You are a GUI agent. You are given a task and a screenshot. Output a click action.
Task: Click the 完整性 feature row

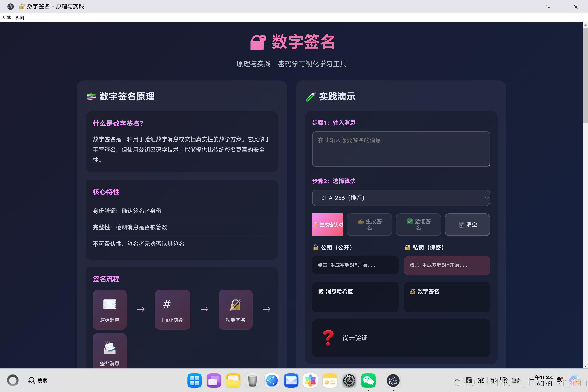coord(182,227)
